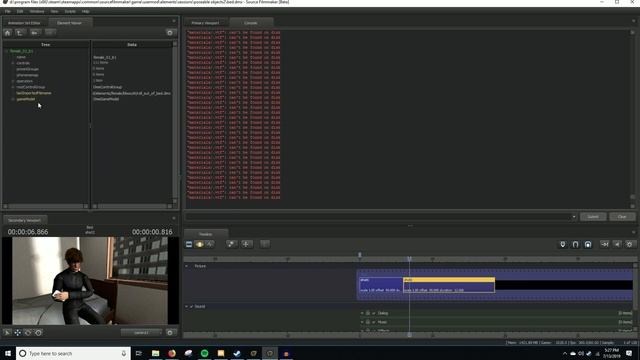Image resolution: width=640 pixels, height=360 pixels.
Task: Go back in Element Viewer history
Action: coord(34,33)
